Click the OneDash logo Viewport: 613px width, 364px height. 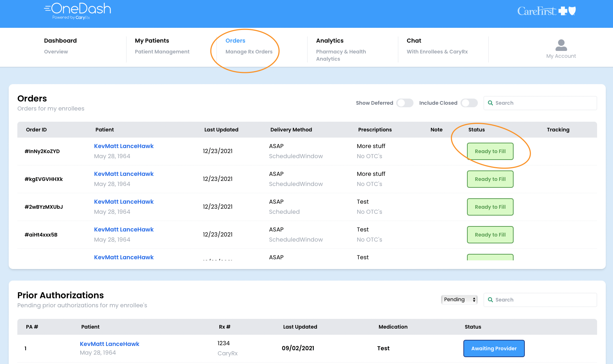pos(77,11)
